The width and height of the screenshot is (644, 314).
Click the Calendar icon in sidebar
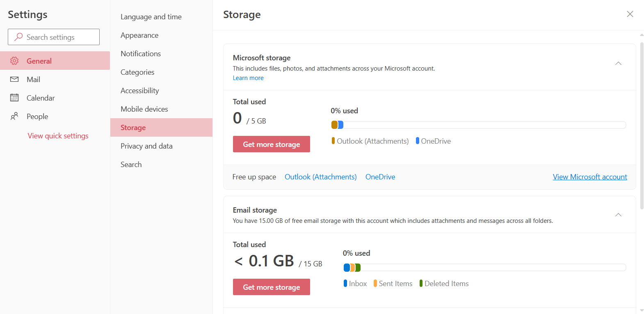pyautogui.click(x=14, y=98)
